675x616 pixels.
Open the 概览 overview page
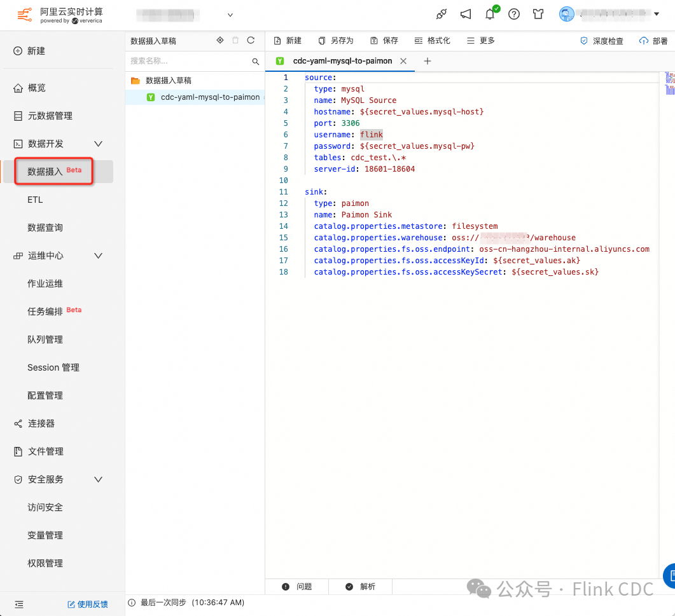tap(29, 88)
